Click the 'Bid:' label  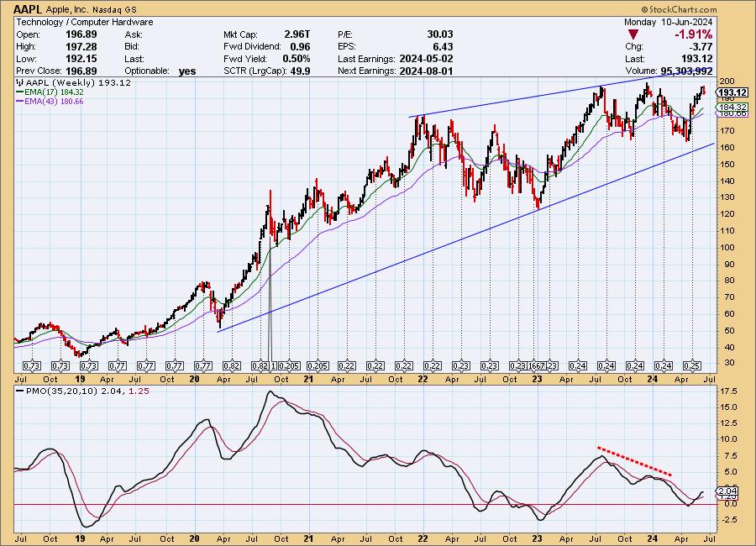(132, 47)
